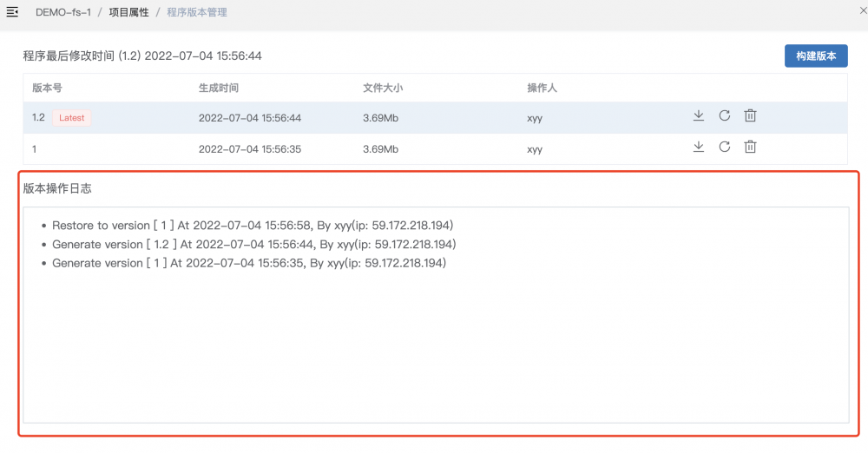This screenshot has width=868, height=453.
Task: Click the restore icon for version 1
Action: [724, 148]
